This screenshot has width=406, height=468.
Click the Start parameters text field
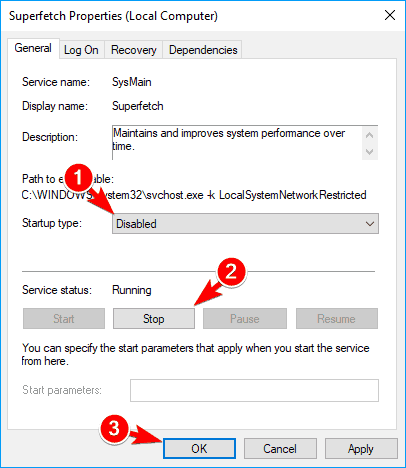[x=254, y=390]
